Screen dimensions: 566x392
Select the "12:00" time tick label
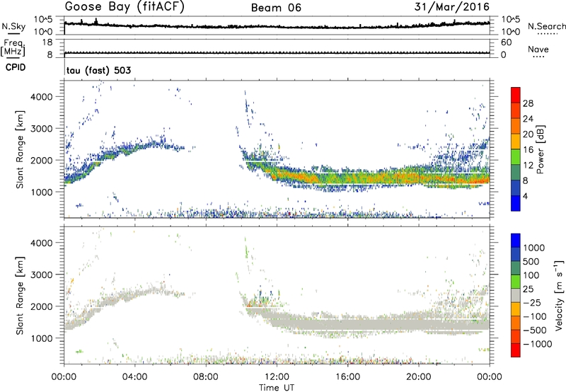click(x=277, y=377)
